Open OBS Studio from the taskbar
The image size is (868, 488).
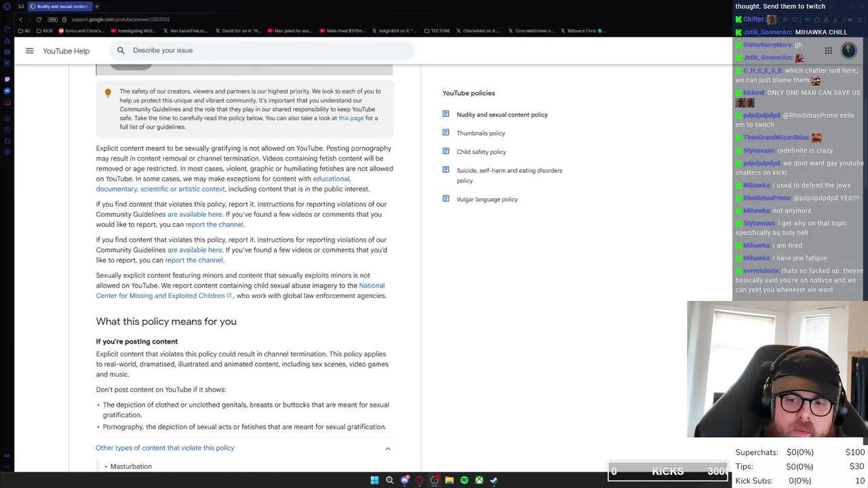[434, 480]
